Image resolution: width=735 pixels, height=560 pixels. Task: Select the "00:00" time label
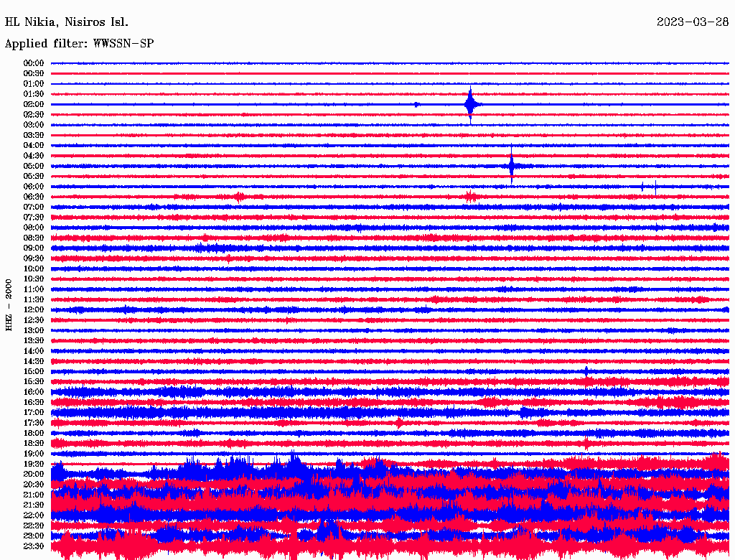point(33,63)
